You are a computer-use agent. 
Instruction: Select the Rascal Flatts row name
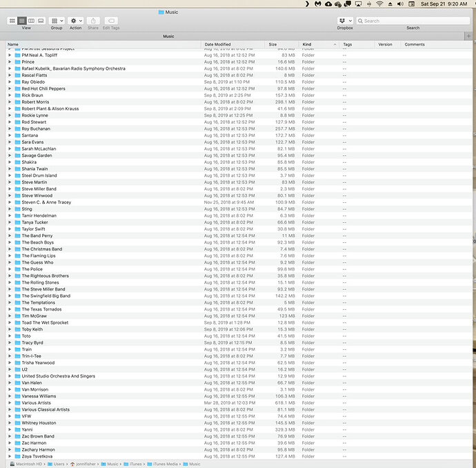pyautogui.click(x=34, y=75)
